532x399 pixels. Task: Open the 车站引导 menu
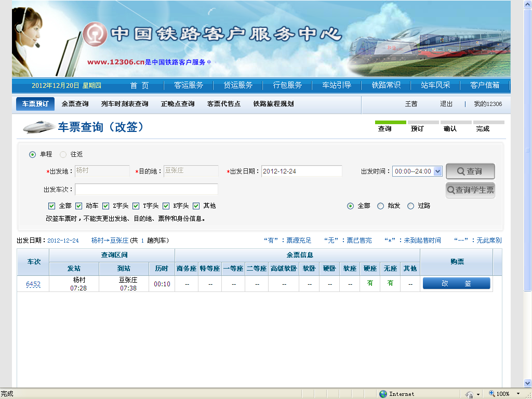coord(337,86)
